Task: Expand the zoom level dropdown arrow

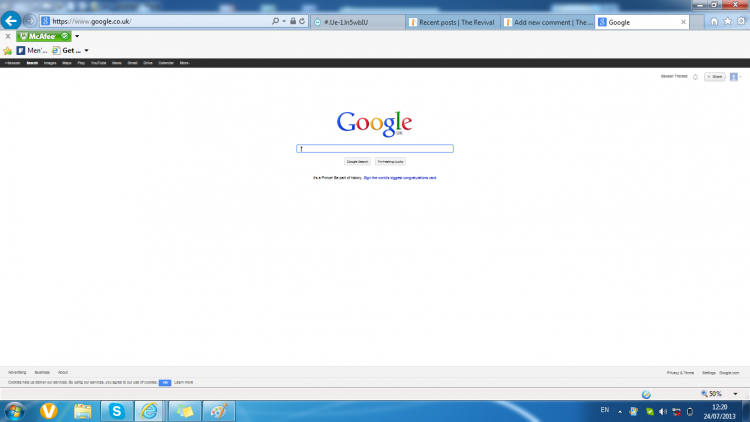Action: (x=736, y=394)
